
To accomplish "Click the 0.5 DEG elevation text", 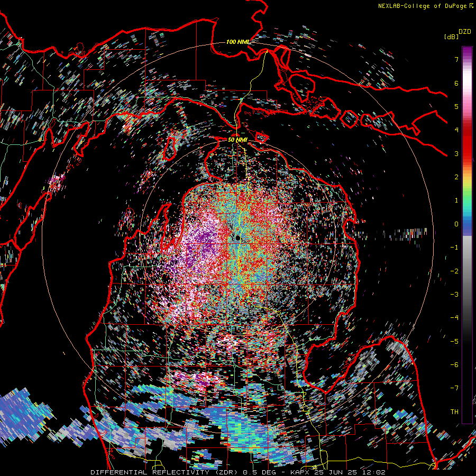I will pyautogui.click(x=259, y=472).
